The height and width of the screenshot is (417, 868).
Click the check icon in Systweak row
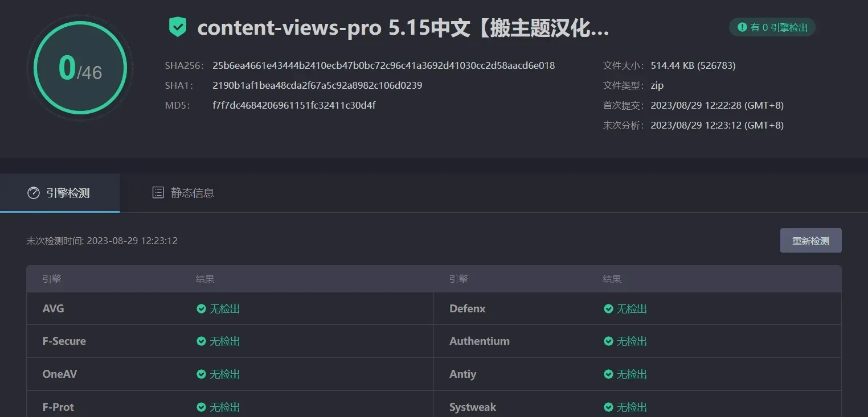608,407
